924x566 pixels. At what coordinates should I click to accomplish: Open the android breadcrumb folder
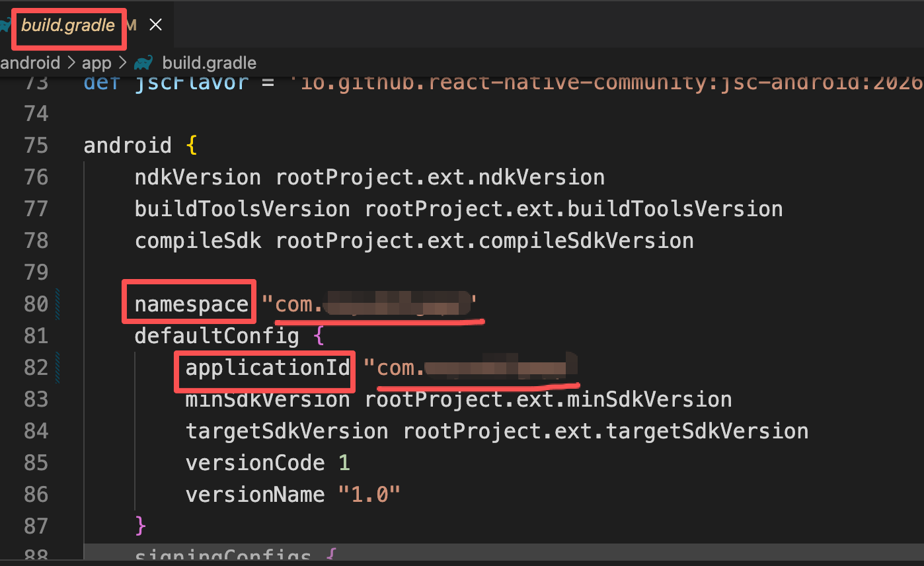pos(30,63)
